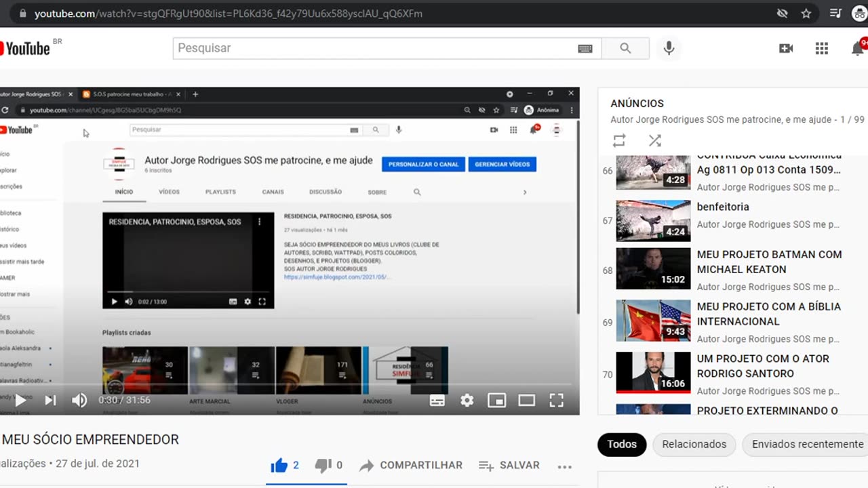Click the YouTube logo home link
Viewport: 868px width, 488px height.
(26, 48)
